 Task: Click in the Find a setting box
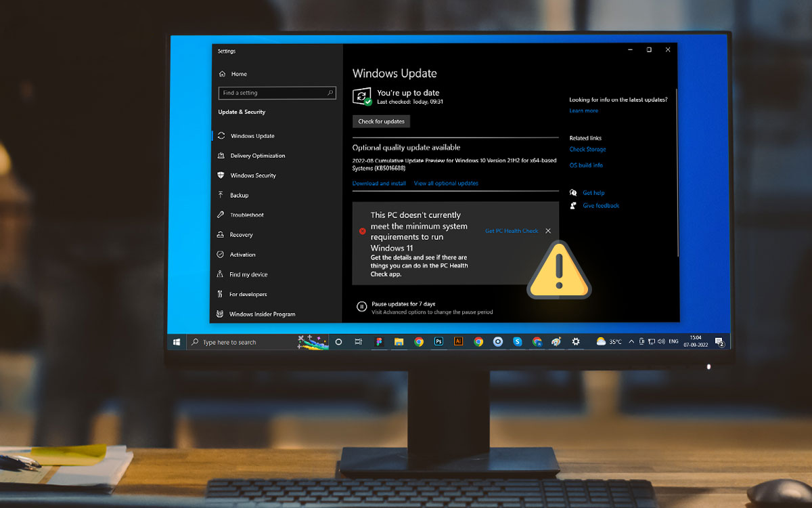[x=277, y=93]
